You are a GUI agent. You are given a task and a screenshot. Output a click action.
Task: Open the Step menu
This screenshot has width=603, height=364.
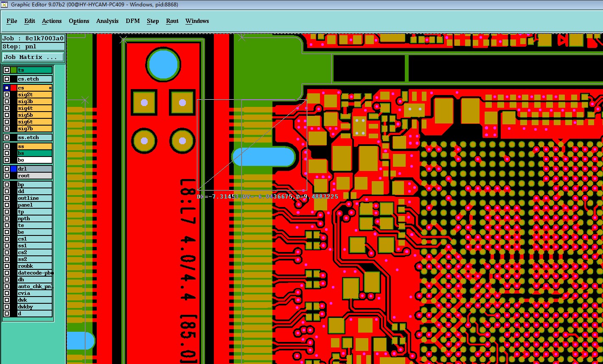(153, 21)
